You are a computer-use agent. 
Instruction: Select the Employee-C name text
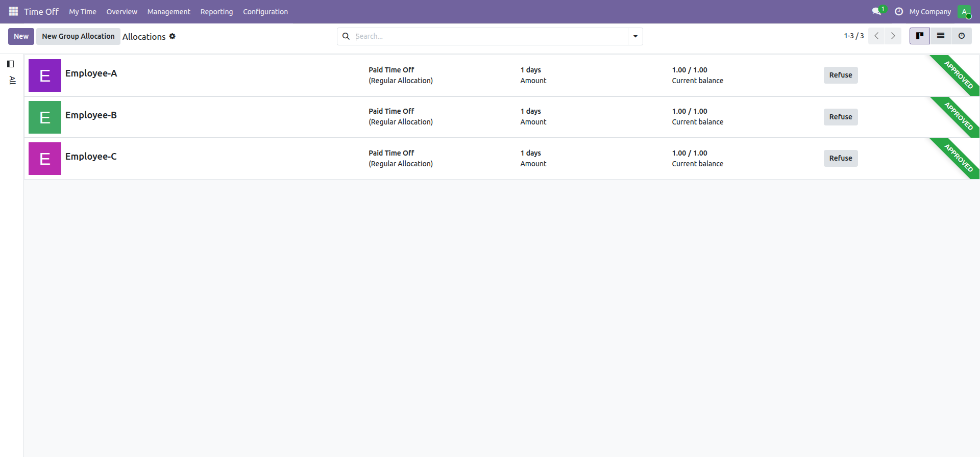(91, 157)
